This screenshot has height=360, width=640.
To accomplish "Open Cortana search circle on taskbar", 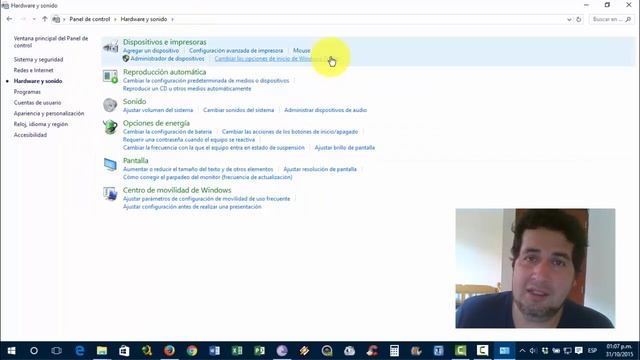I will coord(34,351).
